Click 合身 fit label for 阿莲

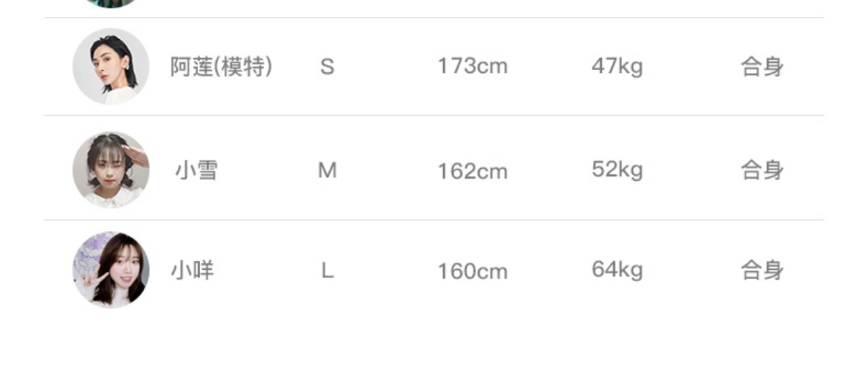click(x=762, y=67)
